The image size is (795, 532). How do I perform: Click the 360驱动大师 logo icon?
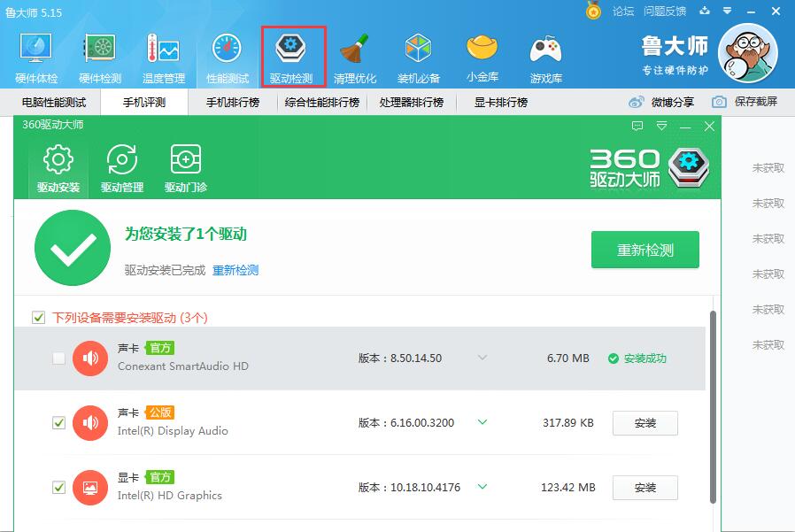689,168
